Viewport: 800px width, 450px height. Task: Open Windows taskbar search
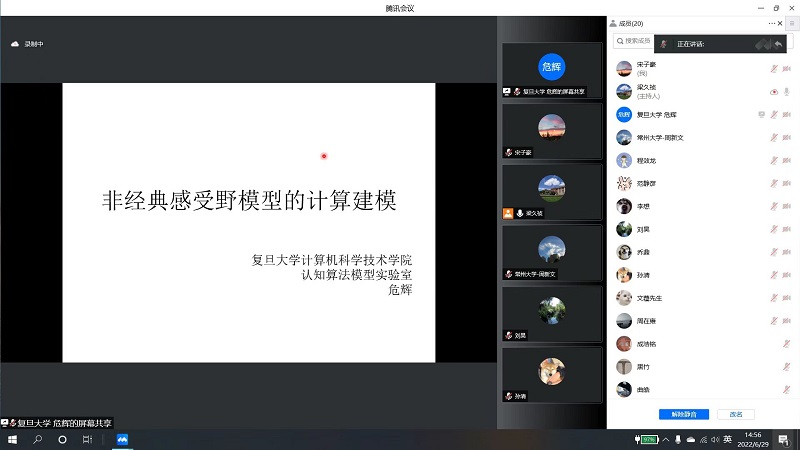(x=37, y=440)
